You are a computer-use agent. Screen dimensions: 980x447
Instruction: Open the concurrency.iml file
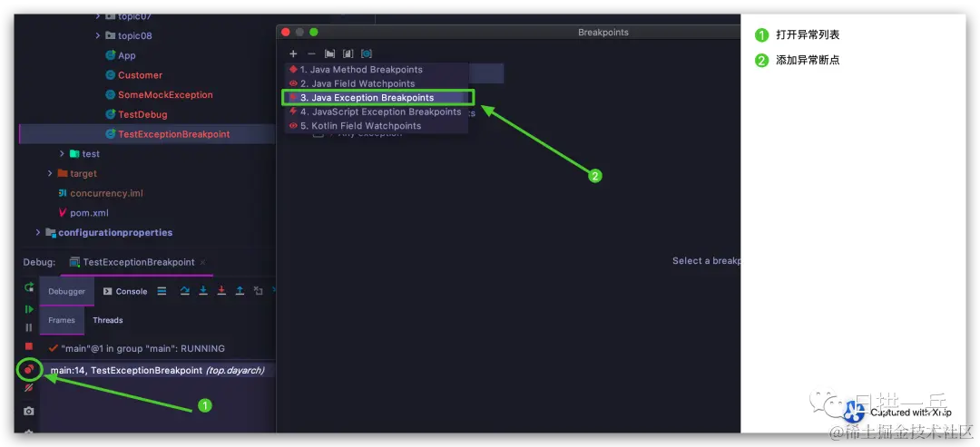click(x=106, y=193)
